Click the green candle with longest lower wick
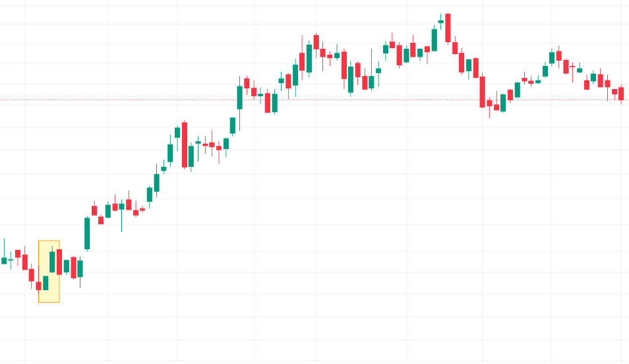 [121, 206]
